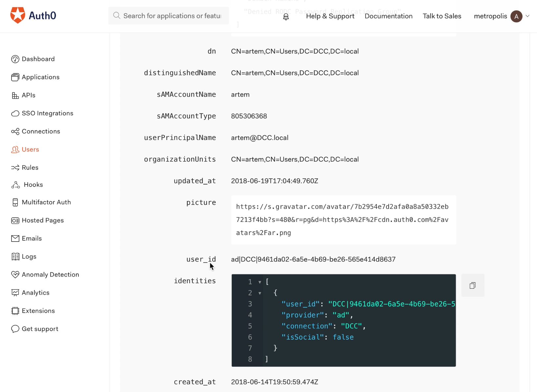Click the sAMAccountType value 805306368

pos(249,116)
